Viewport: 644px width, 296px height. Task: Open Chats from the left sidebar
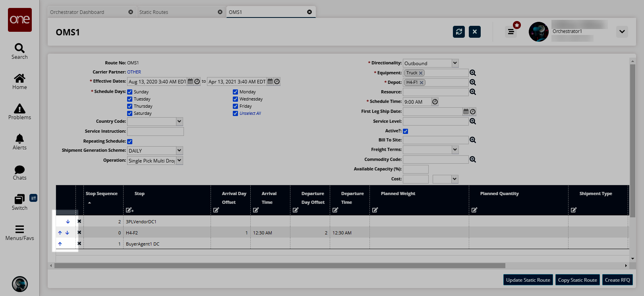pyautogui.click(x=19, y=172)
